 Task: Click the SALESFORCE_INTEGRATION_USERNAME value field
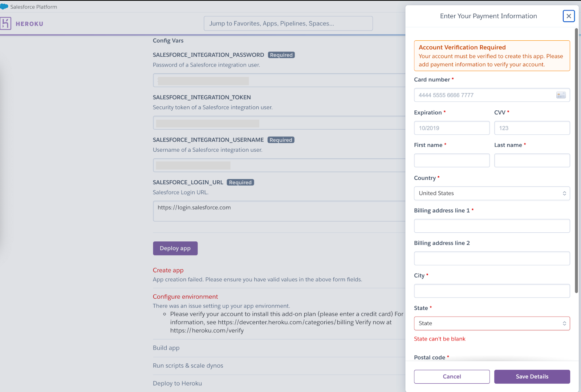click(279, 165)
